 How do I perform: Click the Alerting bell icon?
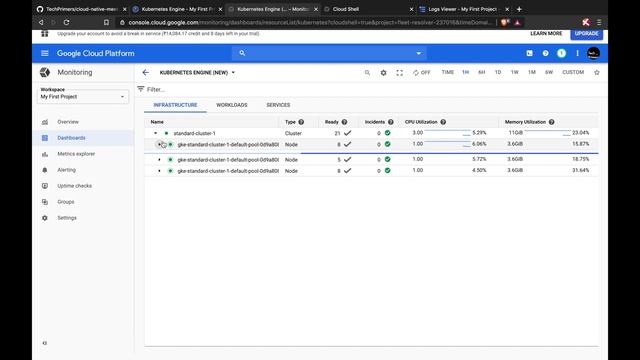[x=45, y=170]
